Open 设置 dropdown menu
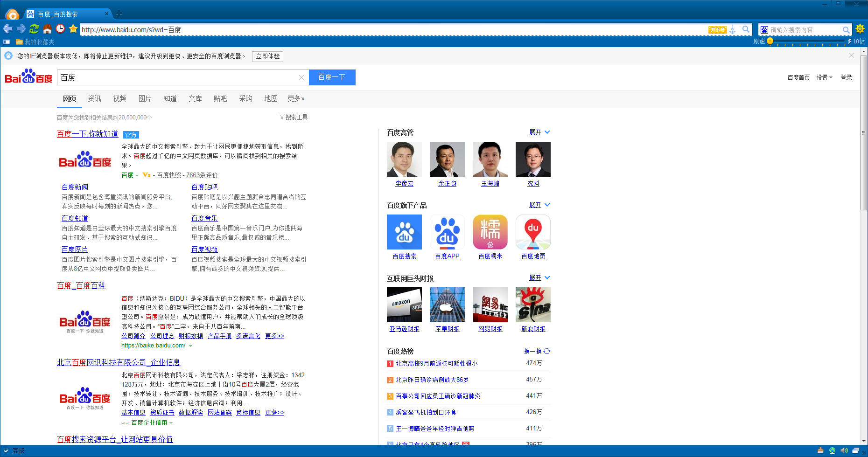Screen dimensions: 868x457 point(824,77)
